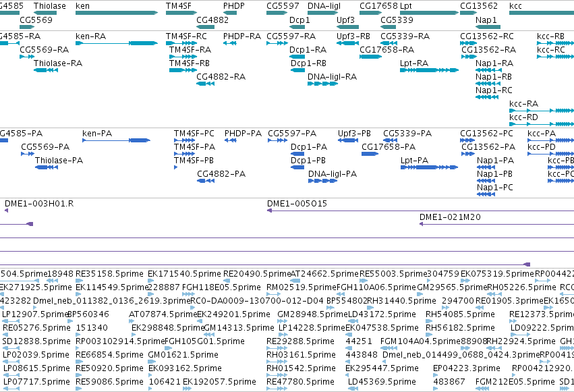Image resolution: width=574 pixels, height=392 pixels.
Task: Select the DNA-ligI-RA transcript label
Action: [332, 76]
